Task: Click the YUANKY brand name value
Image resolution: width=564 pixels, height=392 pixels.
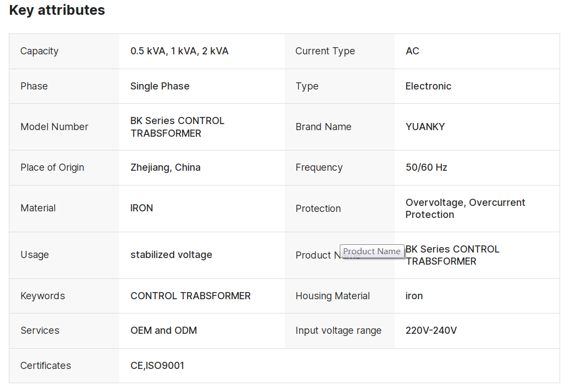Action: [x=425, y=127]
